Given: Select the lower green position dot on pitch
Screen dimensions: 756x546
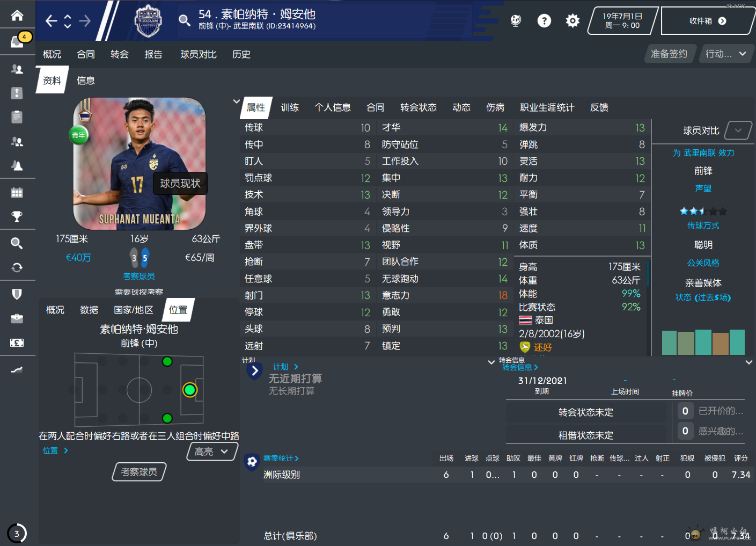Looking at the screenshot, I should (x=167, y=418).
